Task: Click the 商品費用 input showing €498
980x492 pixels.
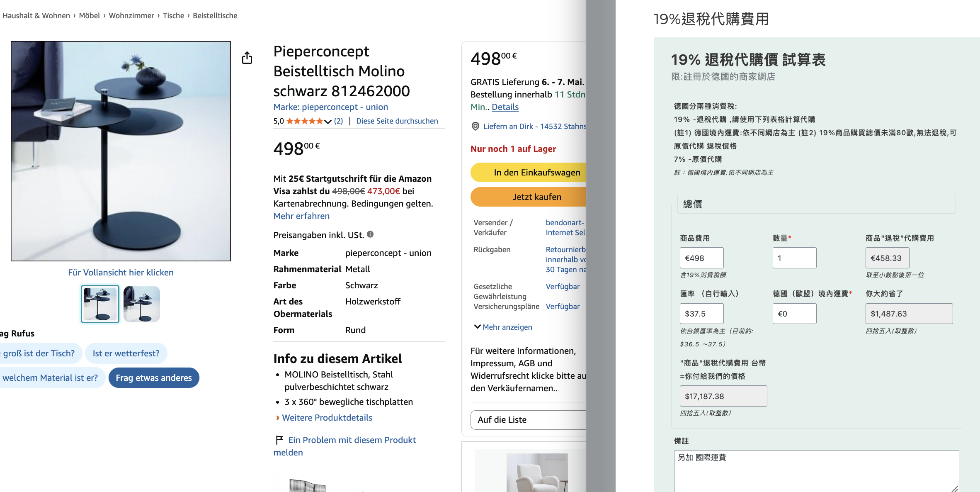Action: pyautogui.click(x=701, y=258)
